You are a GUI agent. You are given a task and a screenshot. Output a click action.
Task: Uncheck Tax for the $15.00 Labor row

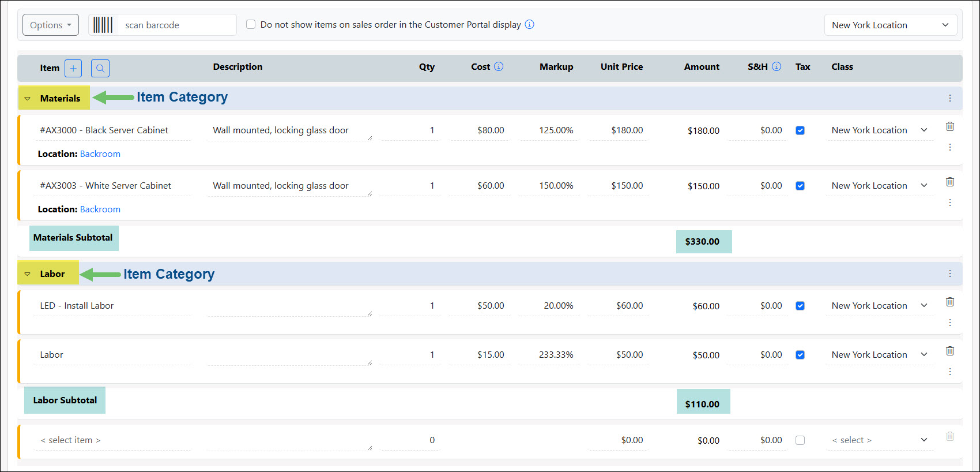(800, 355)
